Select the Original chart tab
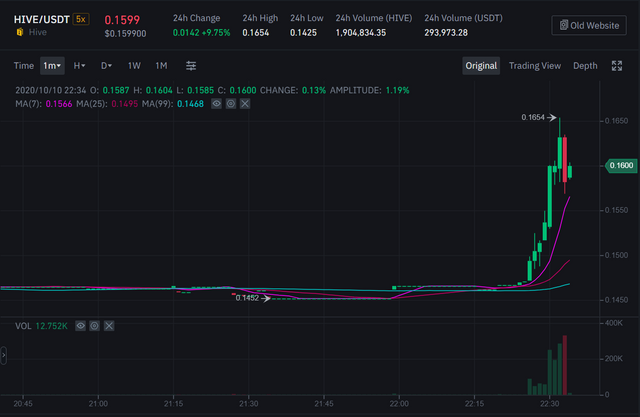Viewport: 640px width, 417px height. pos(480,66)
